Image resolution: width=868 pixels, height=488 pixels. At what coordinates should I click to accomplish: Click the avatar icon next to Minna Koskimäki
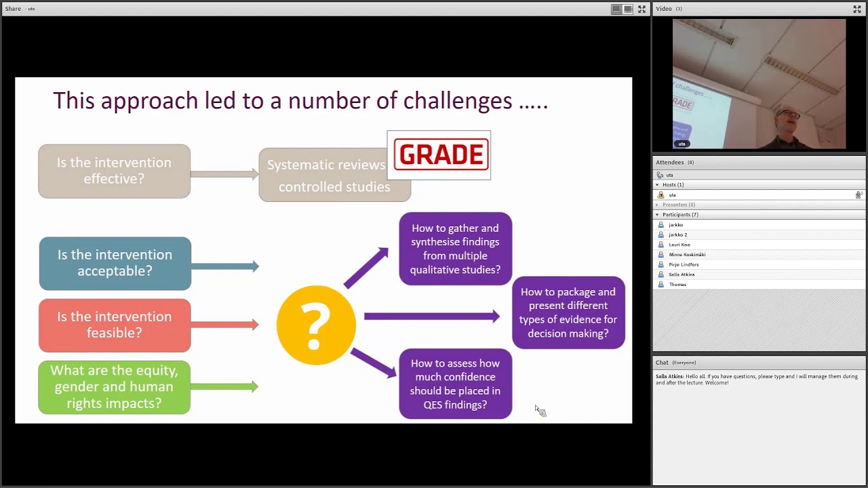(661, 255)
